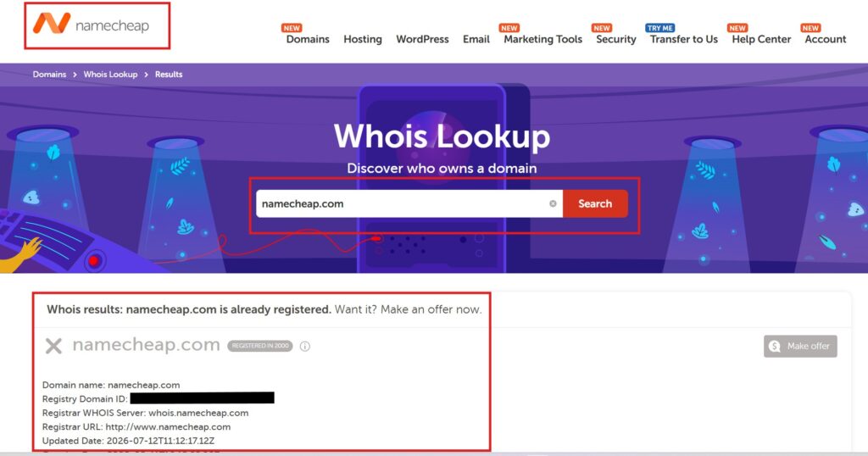Open the WordPress menu
This screenshot has height=456, width=868.
(422, 39)
